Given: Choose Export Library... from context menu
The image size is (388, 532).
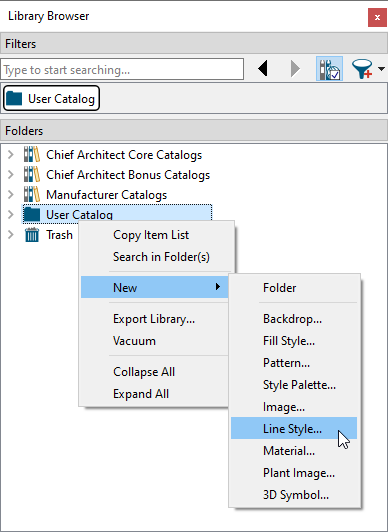Looking at the screenshot, I should pyautogui.click(x=155, y=319).
